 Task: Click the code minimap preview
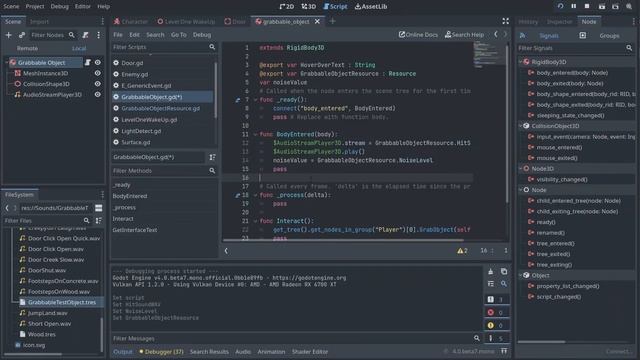[x=489, y=54]
